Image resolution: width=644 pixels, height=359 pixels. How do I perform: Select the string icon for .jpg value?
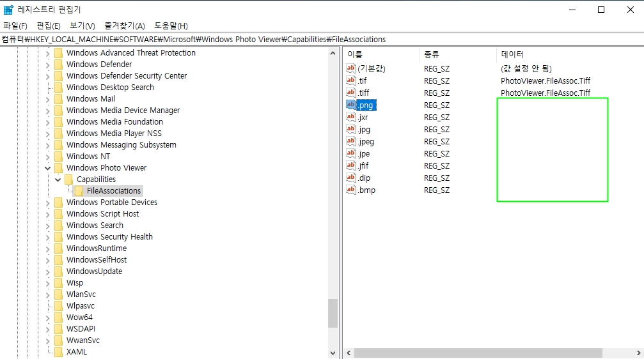coord(350,129)
